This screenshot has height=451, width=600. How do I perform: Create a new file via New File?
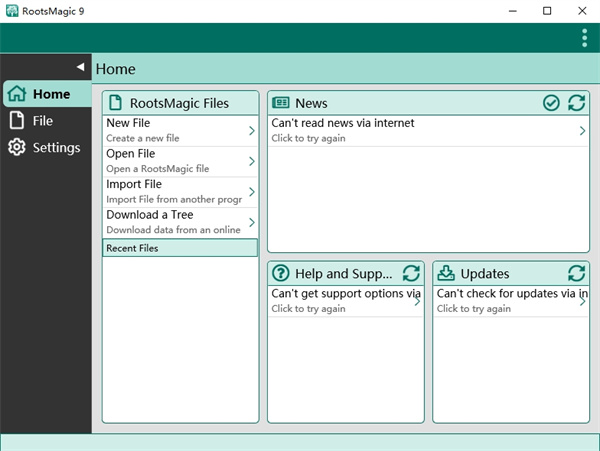coord(175,130)
